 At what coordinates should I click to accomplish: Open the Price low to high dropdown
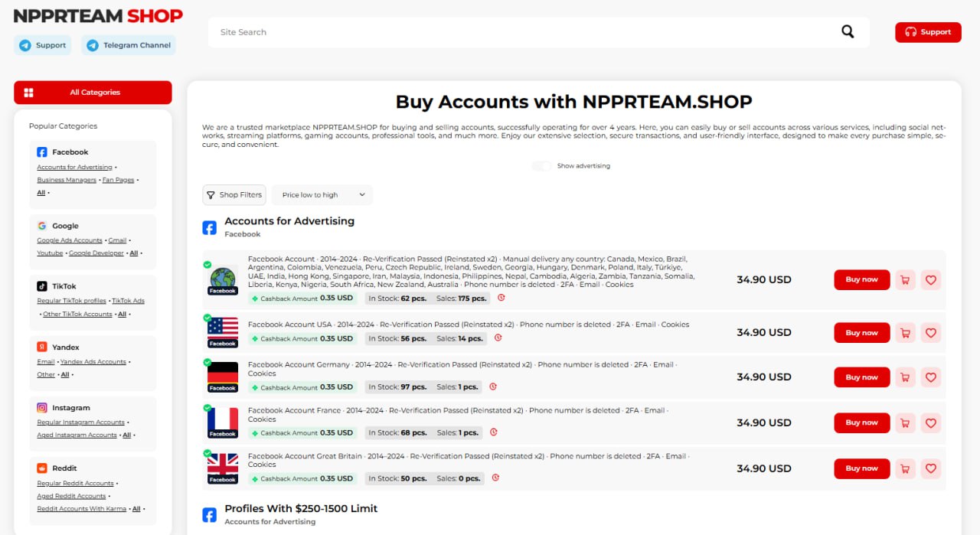point(322,195)
